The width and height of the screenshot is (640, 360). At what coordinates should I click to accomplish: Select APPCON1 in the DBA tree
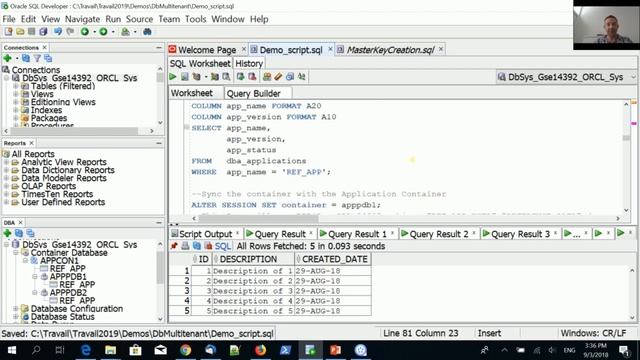(x=59, y=261)
